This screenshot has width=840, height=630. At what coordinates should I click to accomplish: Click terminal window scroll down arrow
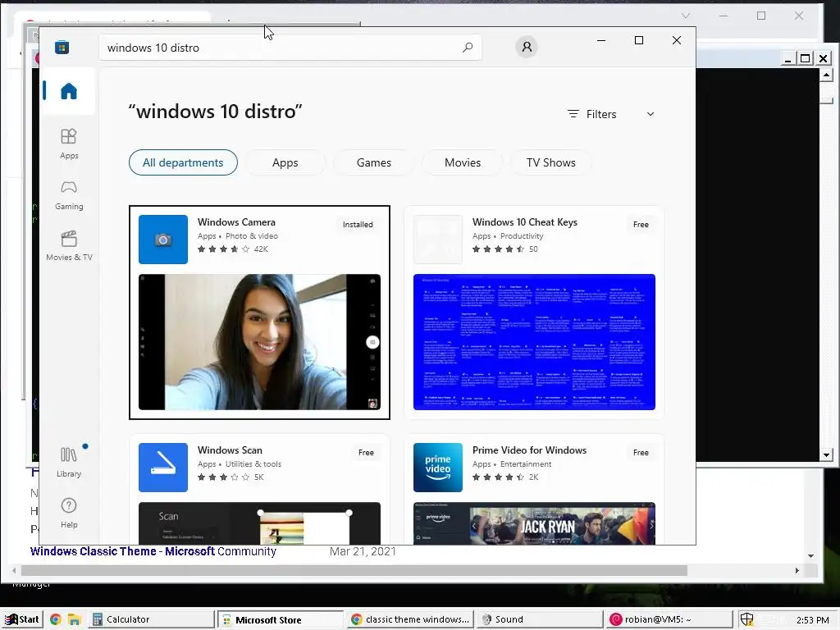click(826, 454)
